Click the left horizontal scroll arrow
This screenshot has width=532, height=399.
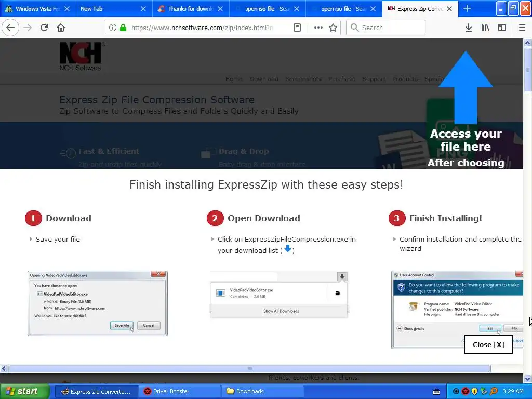pos(4,368)
